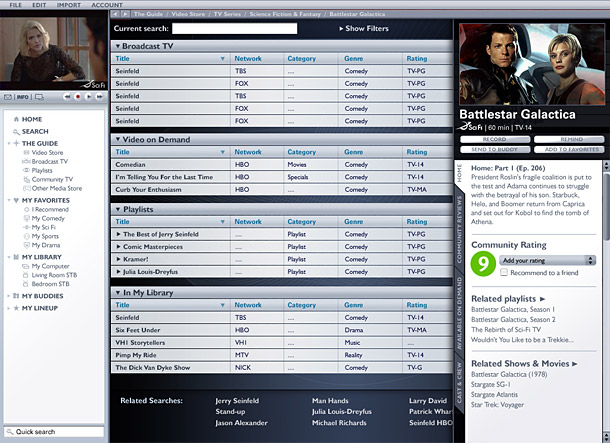Click the My Computer icon in sidebar
Screen dimensions: 610x443
(26, 266)
